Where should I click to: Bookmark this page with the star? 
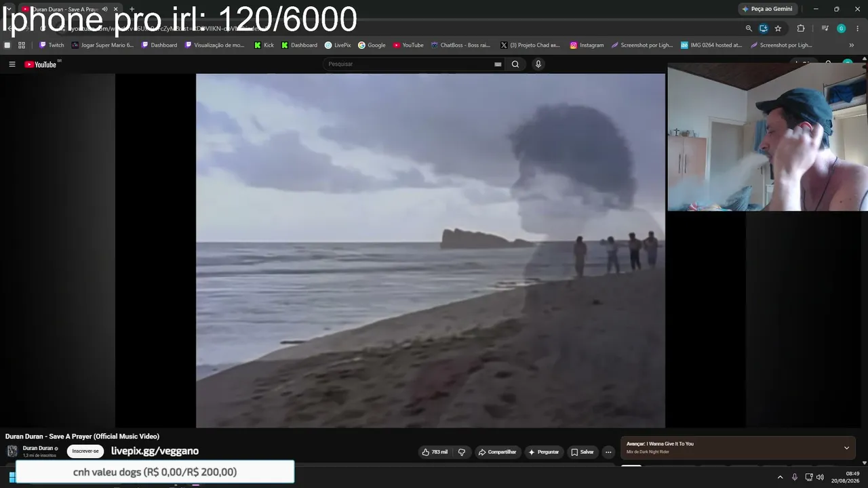pos(778,28)
